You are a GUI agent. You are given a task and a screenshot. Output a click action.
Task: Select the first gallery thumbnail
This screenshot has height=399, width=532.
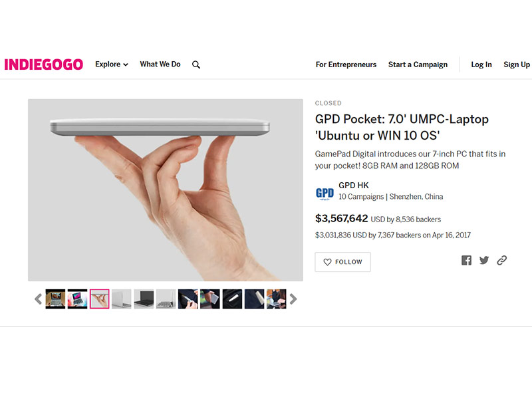click(55, 299)
